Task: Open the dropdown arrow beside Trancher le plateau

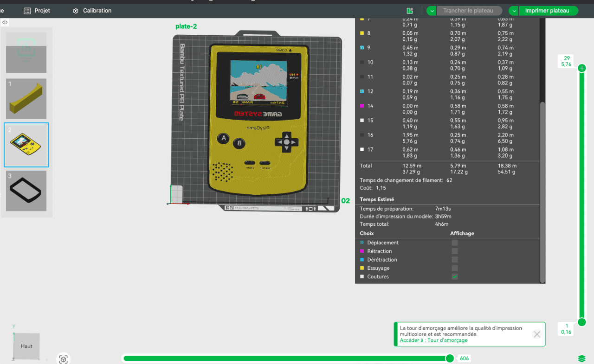Action: (432, 11)
